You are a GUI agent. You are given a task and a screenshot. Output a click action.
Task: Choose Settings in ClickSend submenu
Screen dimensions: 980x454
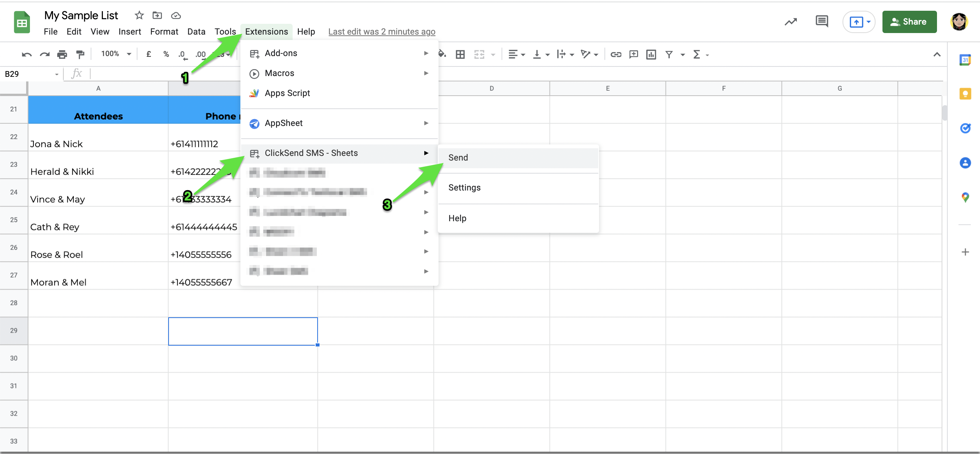click(x=518, y=188)
